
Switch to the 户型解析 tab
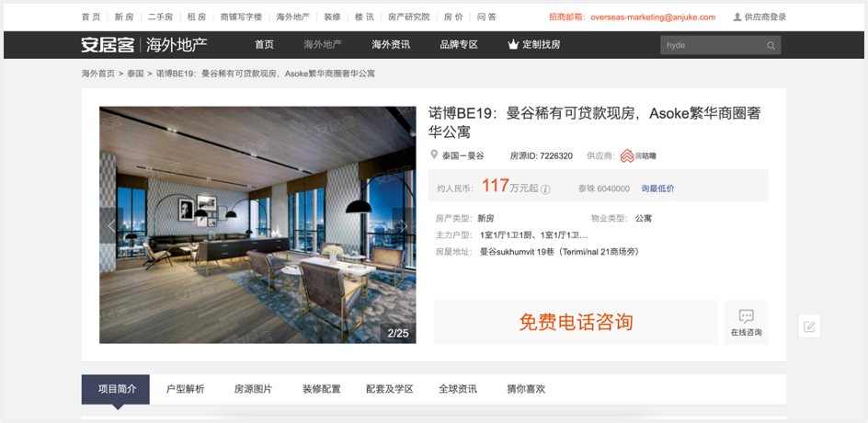tap(186, 389)
